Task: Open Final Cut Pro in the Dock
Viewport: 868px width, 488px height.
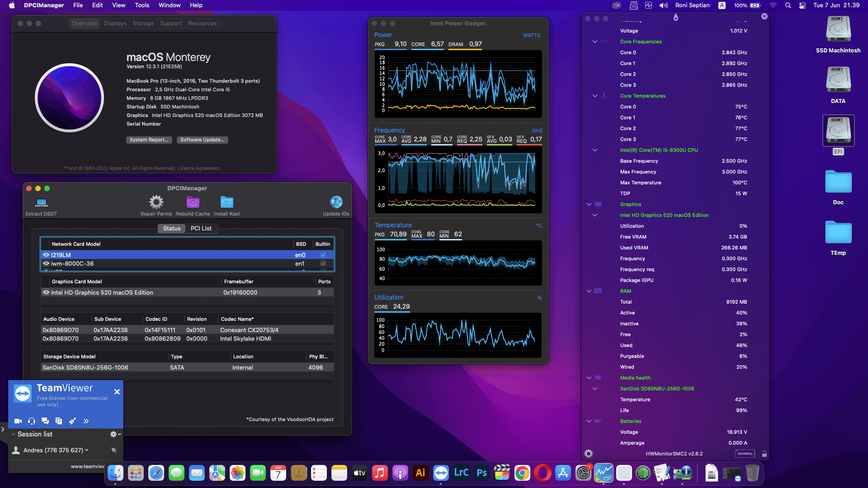Action: [502, 473]
